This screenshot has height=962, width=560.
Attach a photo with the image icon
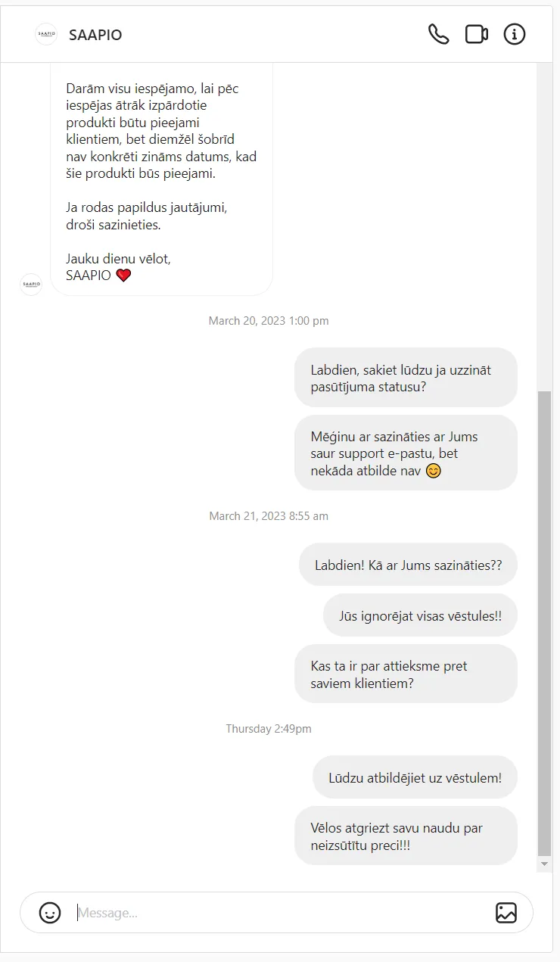click(506, 913)
